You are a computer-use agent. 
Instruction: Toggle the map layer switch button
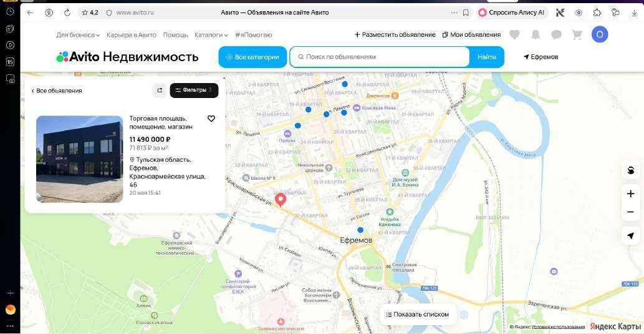(630, 170)
